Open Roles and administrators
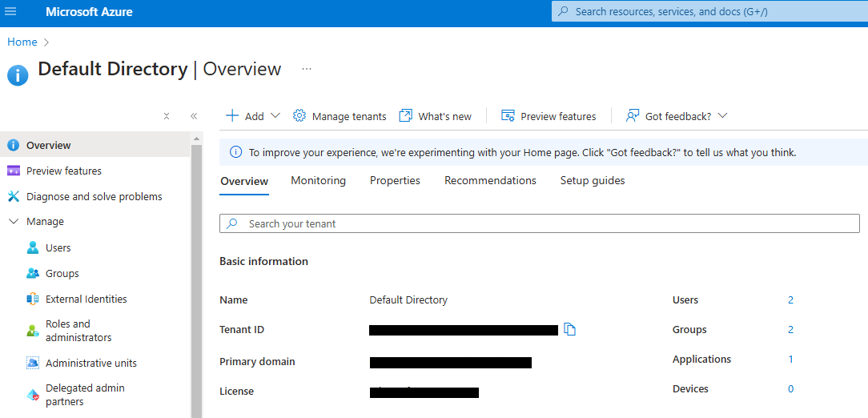 click(78, 331)
